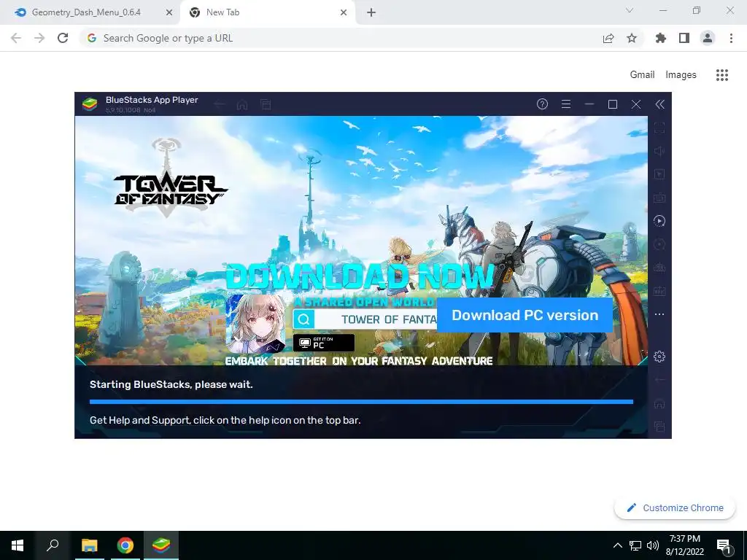This screenshot has height=560, width=747.
Task: Share this page icon in address bar
Action: tap(608, 39)
